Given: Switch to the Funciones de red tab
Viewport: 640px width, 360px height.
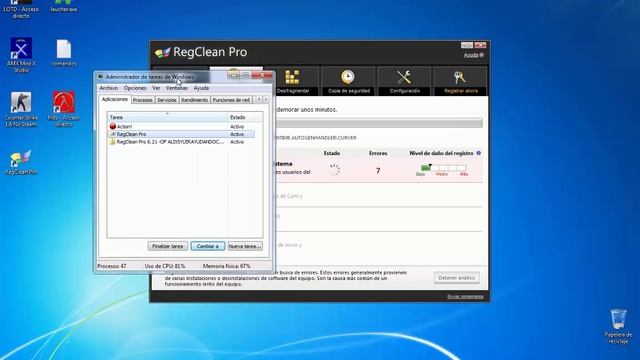Looking at the screenshot, I should [x=231, y=100].
